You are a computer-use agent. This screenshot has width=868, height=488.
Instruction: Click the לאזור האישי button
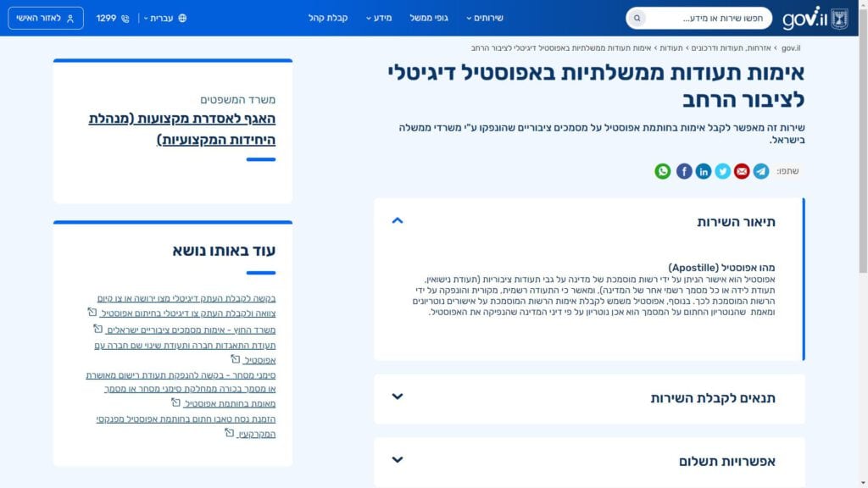[x=46, y=18]
